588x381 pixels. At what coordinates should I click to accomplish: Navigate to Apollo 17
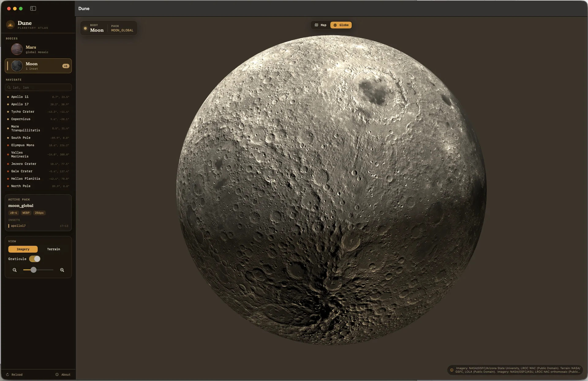coord(38,104)
